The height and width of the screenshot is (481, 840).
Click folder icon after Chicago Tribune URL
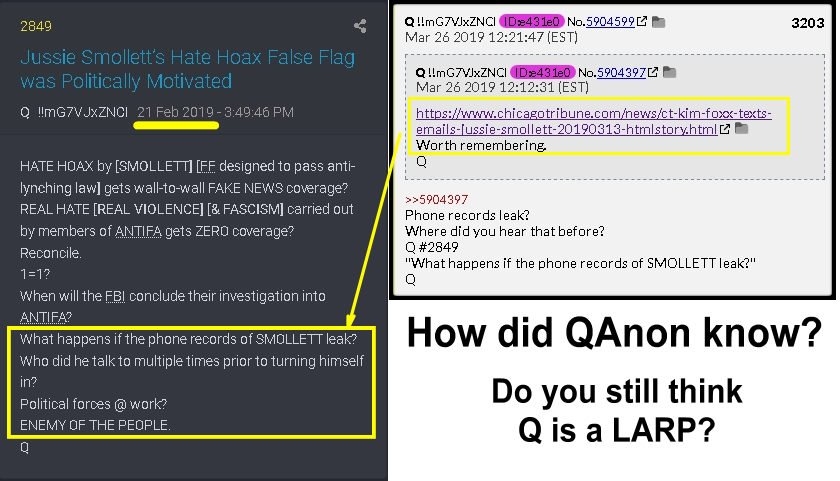tap(741, 128)
